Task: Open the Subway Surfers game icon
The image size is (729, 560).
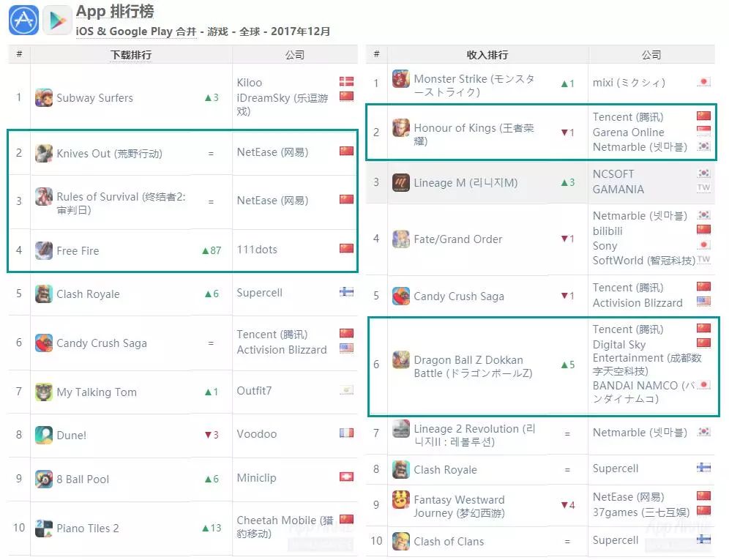Action: coord(44,97)
